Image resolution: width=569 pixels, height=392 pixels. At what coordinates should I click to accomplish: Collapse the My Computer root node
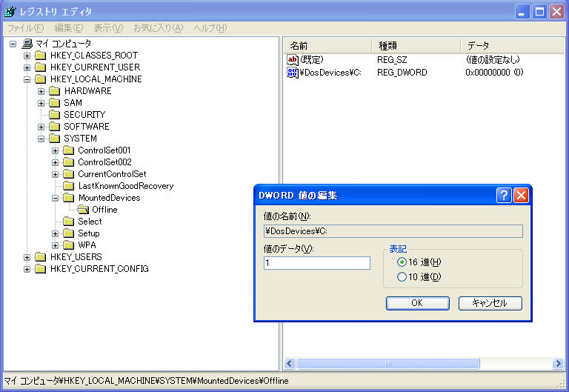pos(13,44)
